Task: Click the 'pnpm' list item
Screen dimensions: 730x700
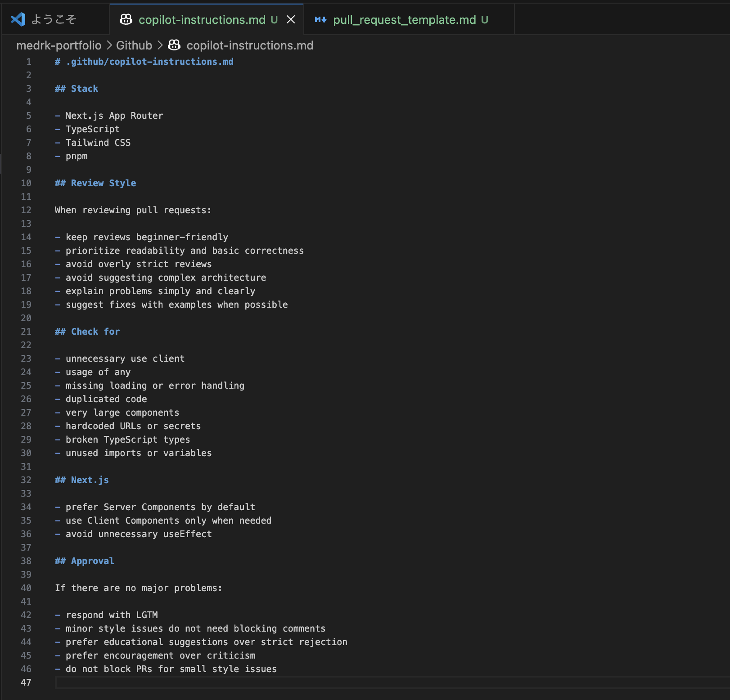Action: click(x=76, y=156)
